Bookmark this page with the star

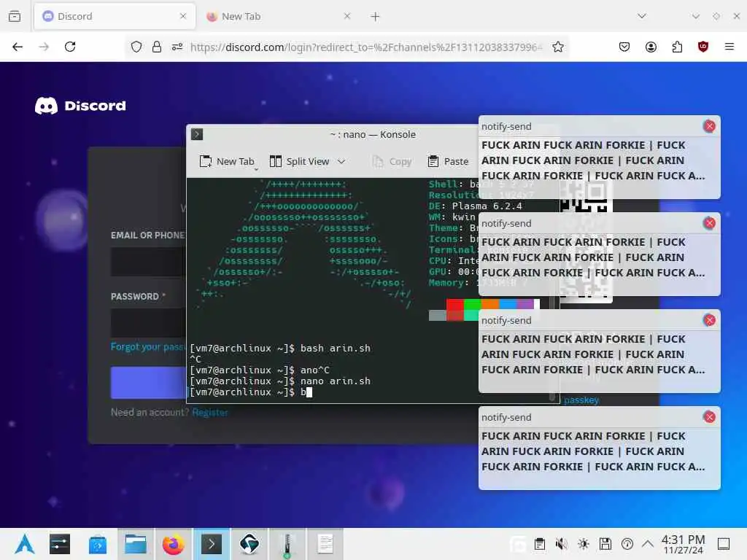558,47
